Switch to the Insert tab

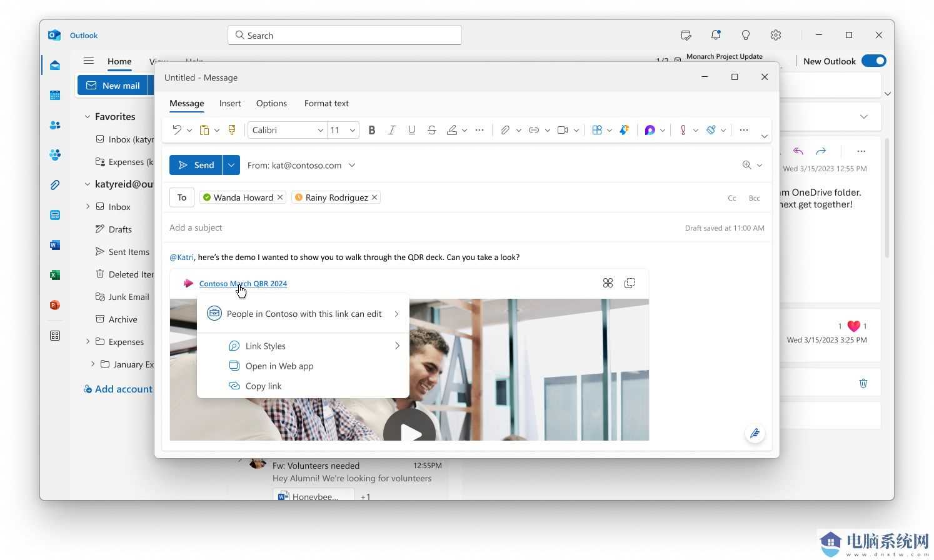(230, 103)
